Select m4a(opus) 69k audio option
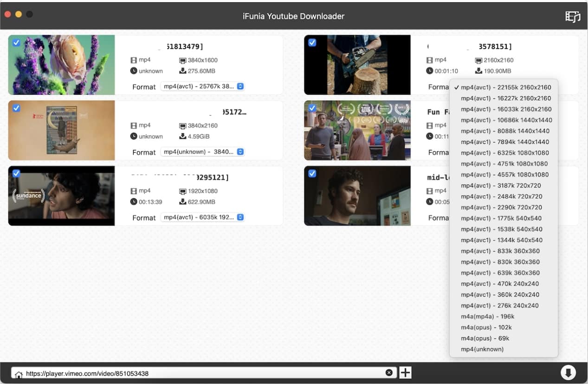Screen dimensions: 588x384 tap(485, 338)
